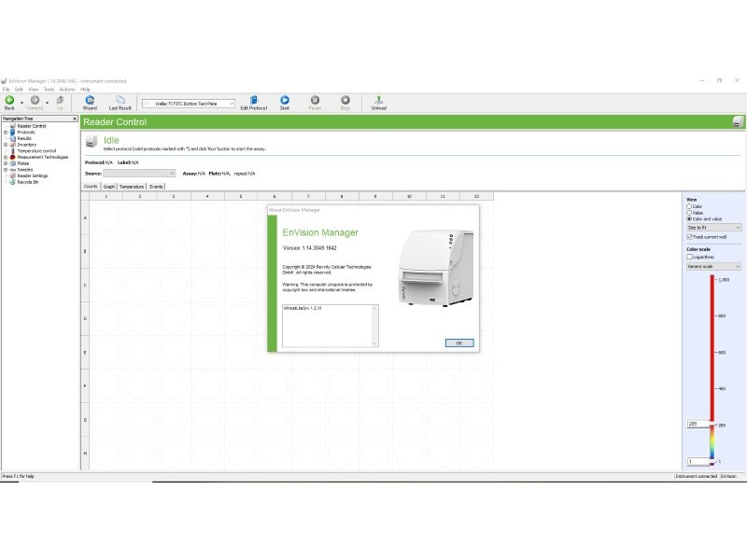Expand the Inventory tree node
The width and height of the screenshot is (747, 560).
pos(6,145)
